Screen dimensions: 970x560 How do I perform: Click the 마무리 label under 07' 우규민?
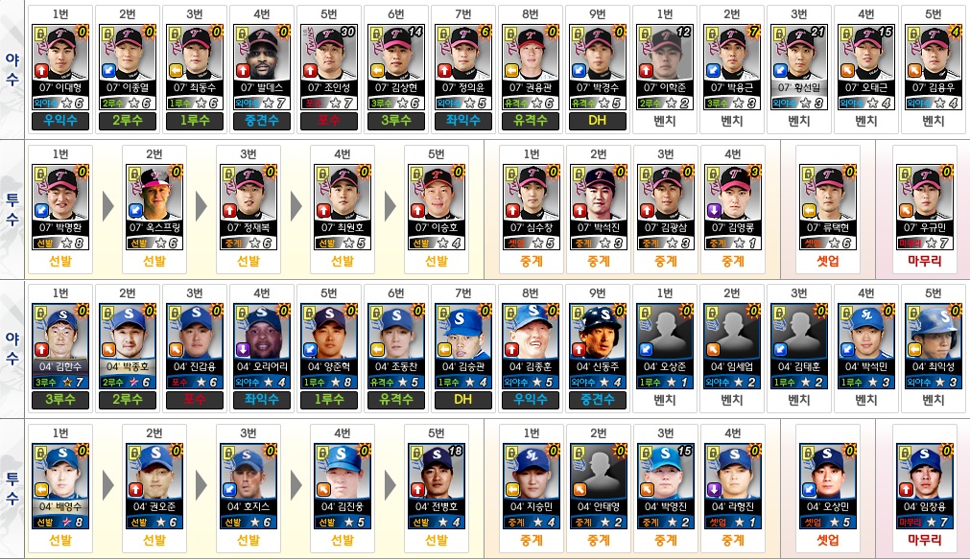(925, 261)
